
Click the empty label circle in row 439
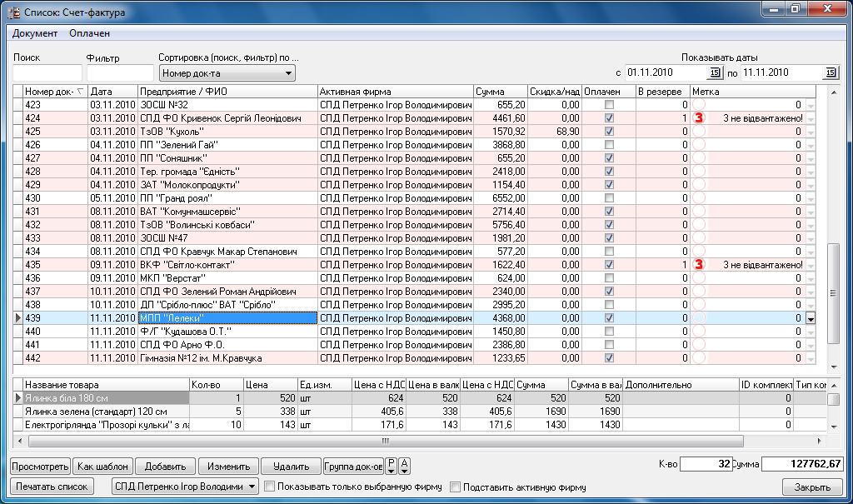pos(699,318)
